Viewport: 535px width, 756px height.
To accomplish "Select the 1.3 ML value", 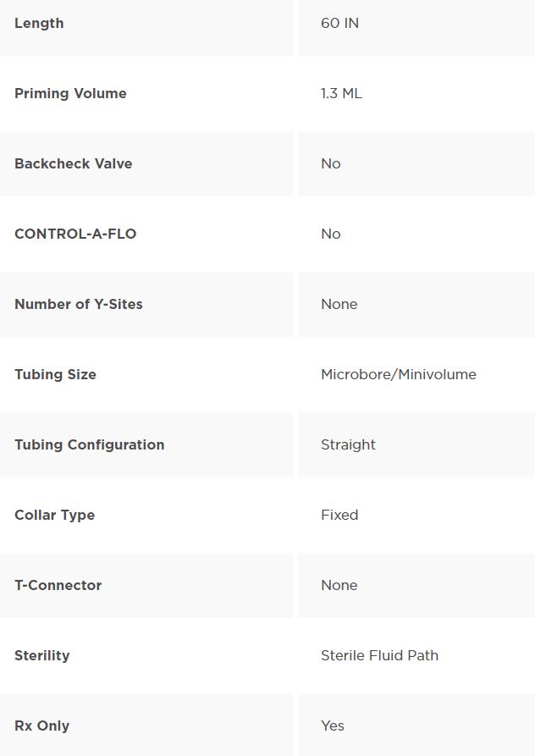I will (x=341, y=93).
